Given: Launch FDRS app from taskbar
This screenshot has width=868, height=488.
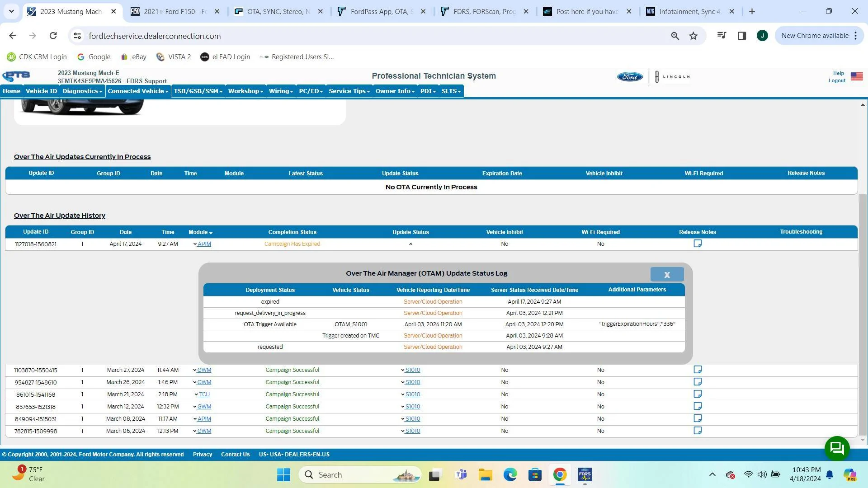Looking at the screenshot, I should [585, 475].
